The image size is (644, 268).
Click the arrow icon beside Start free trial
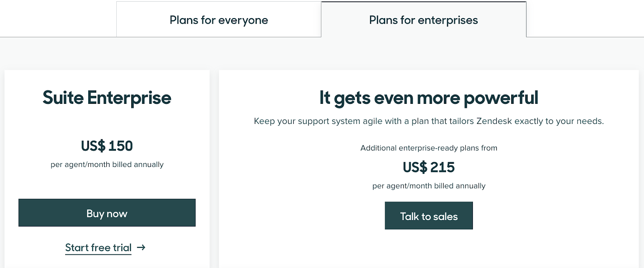point(141,247)
